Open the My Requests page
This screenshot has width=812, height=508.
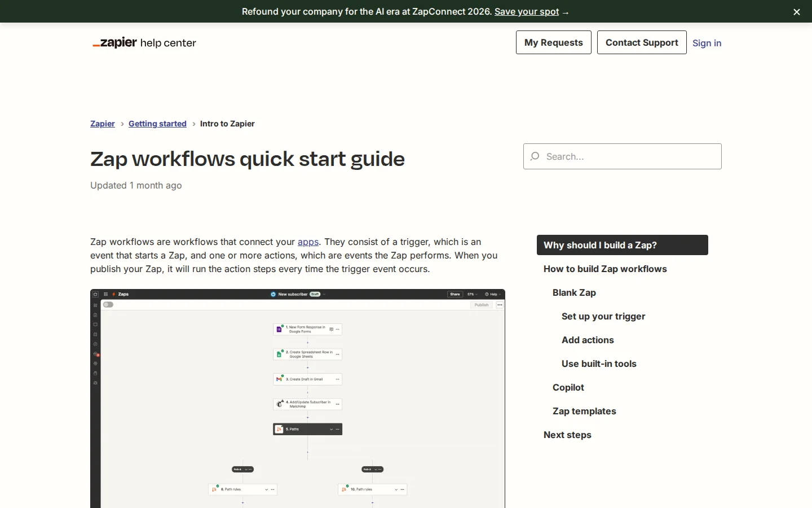click(x=554, y=42)
